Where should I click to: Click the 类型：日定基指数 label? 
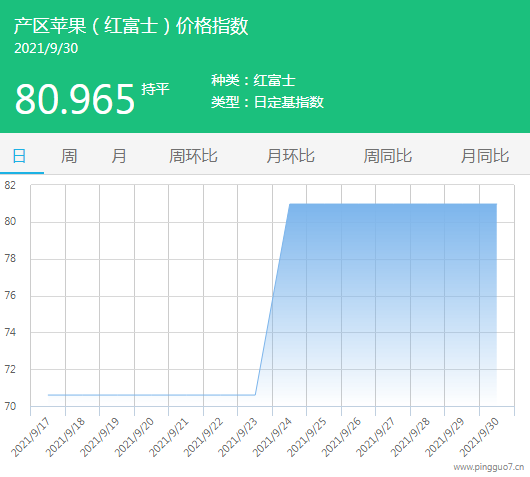(267, 102)
